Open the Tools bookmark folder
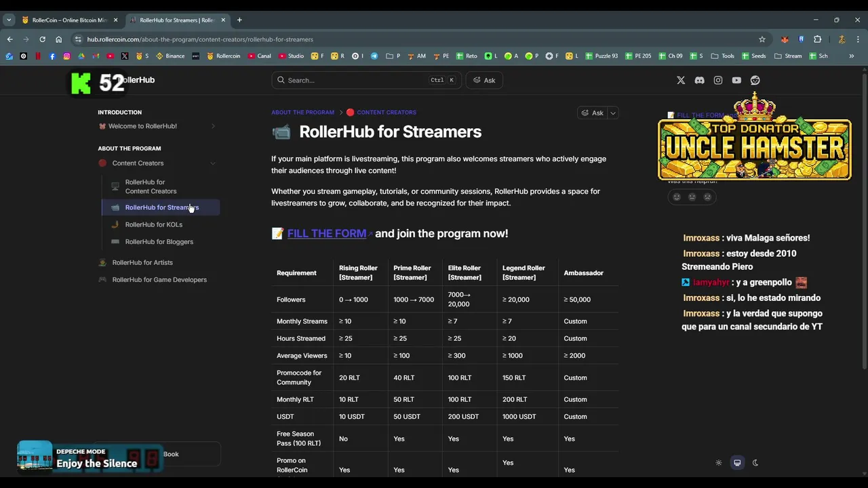868x488 pixels. [723, 56]
